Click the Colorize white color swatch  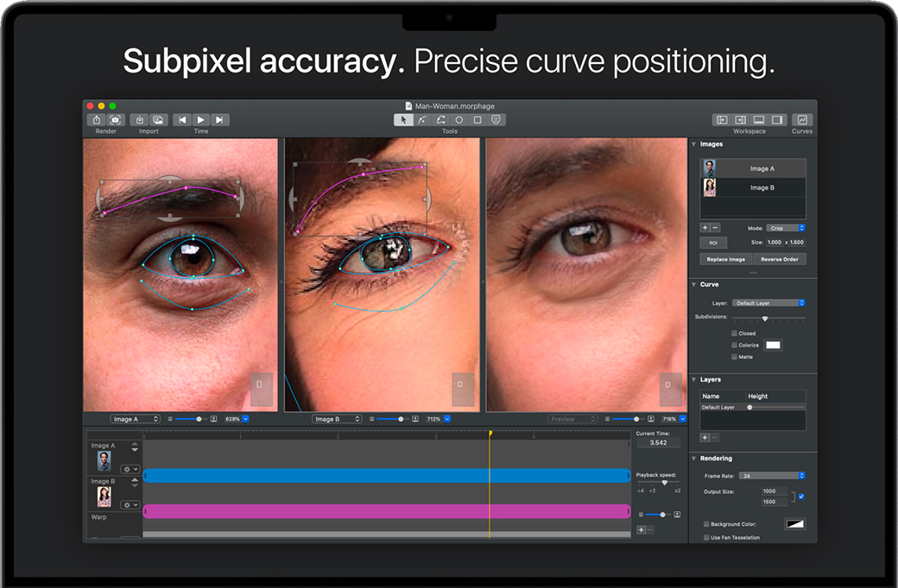pyautogui.click(x=773, y=345)
